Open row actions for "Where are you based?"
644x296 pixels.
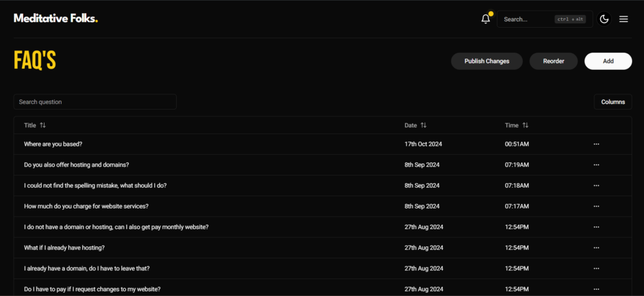[596, 144]
